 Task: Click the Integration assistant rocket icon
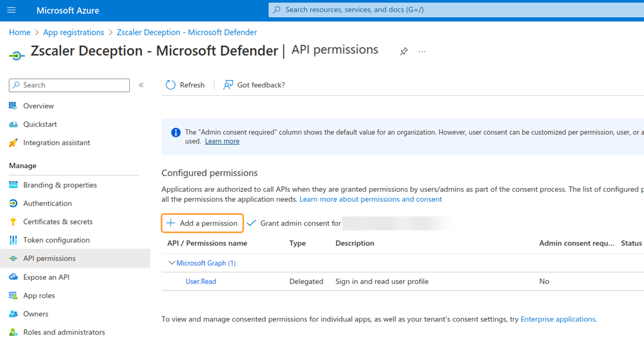(13, 143)
